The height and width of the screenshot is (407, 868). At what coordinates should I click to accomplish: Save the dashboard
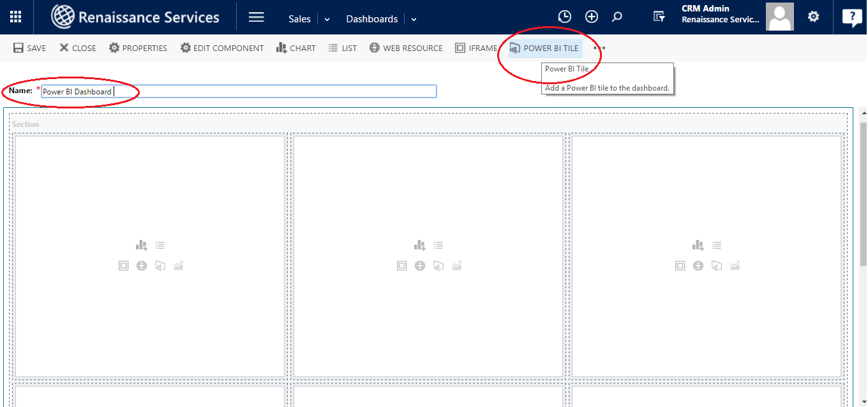[x=29, y=48]
